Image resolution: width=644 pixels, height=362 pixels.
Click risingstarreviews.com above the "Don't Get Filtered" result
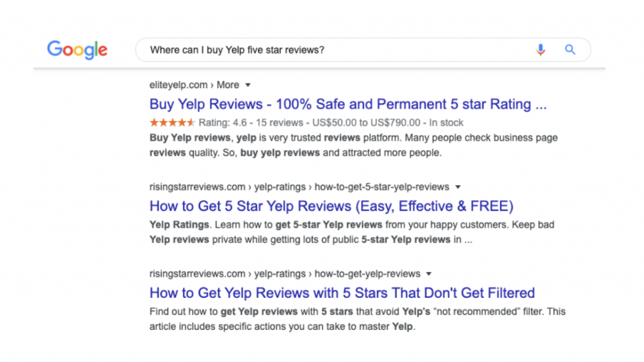point(197,274)
